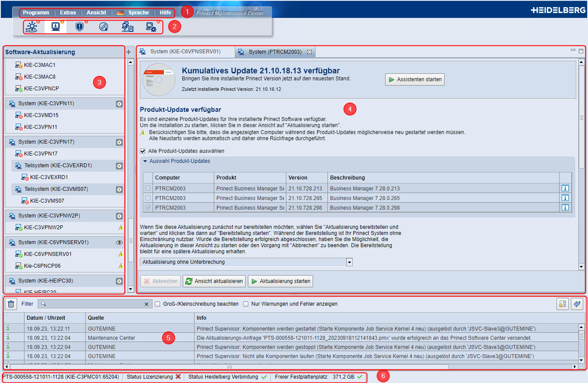Open the disc download installation icon
Viewport: 588px width, 383px height.
[104, 27]
